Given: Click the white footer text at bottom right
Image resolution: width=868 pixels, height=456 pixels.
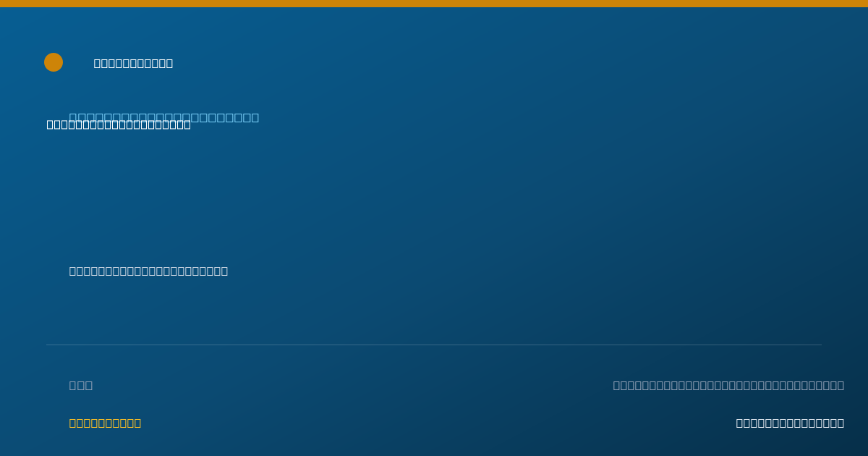Looking at the screenshot, I should 790,423.
